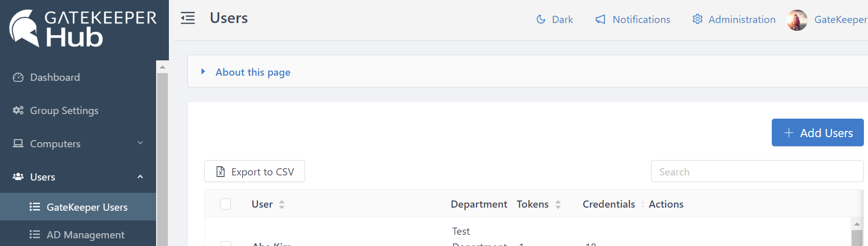Click the Add Users button

point(817,133)
